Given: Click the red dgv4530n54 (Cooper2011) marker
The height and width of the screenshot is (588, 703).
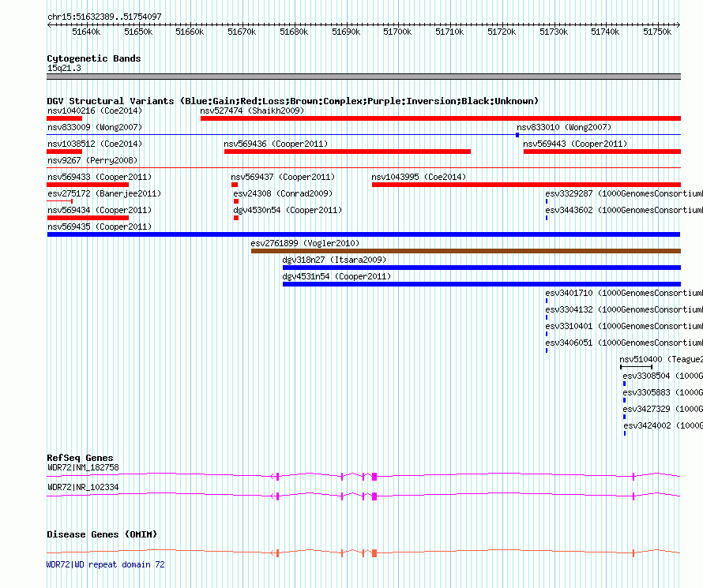Looking at the screenshot, I should pyautogui.click(x=236, y=218).
